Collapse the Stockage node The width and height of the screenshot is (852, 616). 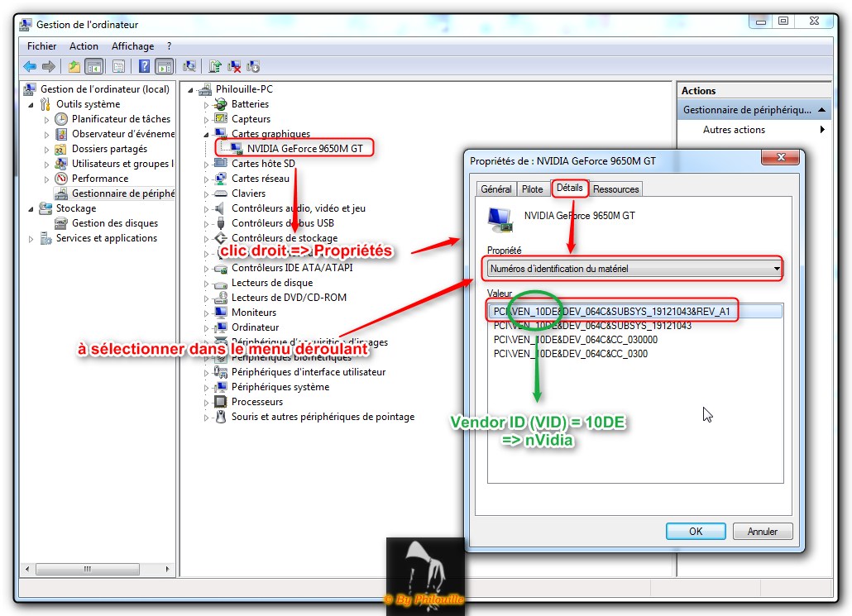[31, 208]
